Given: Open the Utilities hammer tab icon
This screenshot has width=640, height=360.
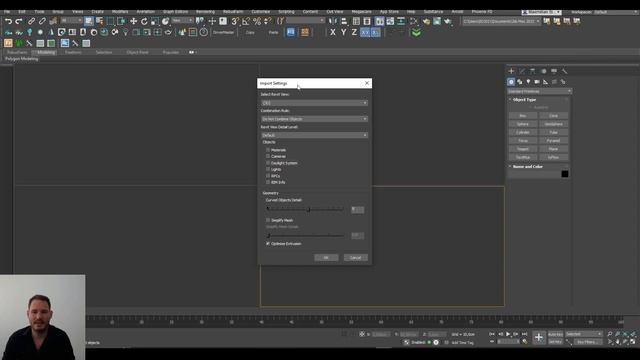Looking at the screenshot, I should click(564, 71).
